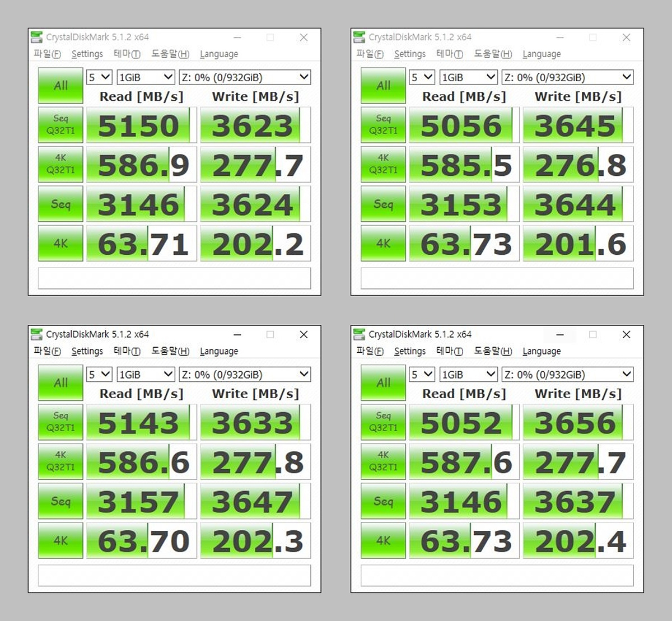Screen dimensions: 672x621
Task: Open 테마(T) menu in window showing 5052
Action: click(x=450, y=351)
